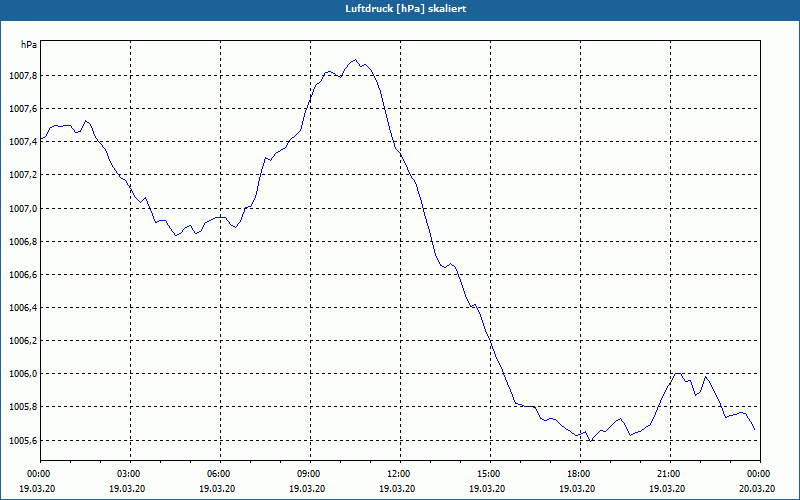Click the chart title 'Luftdruck [hPa] skaliert'

click(x=406, y=9)
